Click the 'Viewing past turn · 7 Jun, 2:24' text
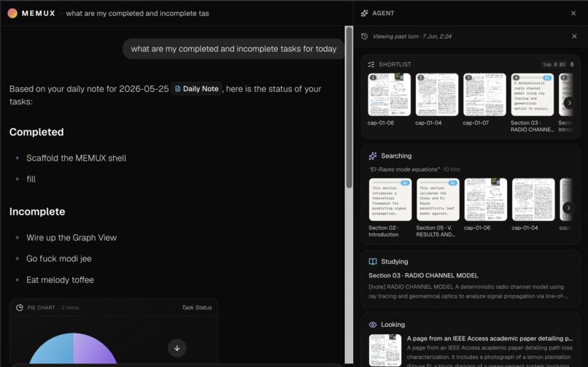 [x=411, y=36]
